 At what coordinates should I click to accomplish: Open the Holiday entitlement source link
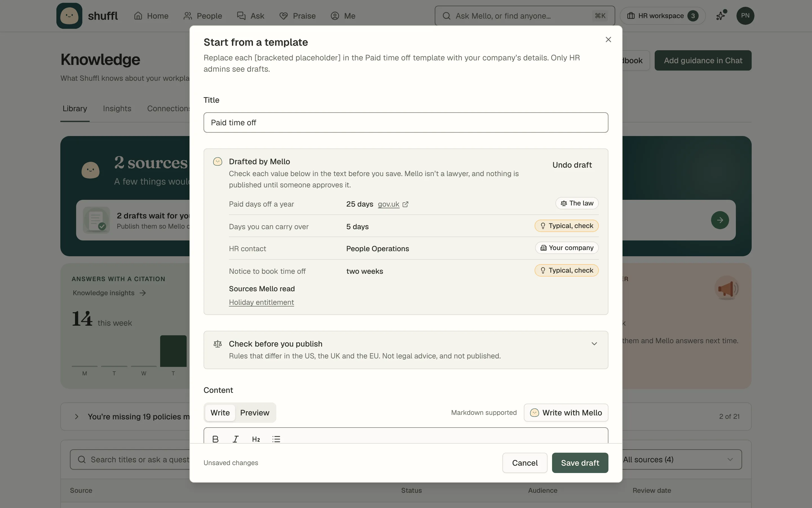(261, 302)
